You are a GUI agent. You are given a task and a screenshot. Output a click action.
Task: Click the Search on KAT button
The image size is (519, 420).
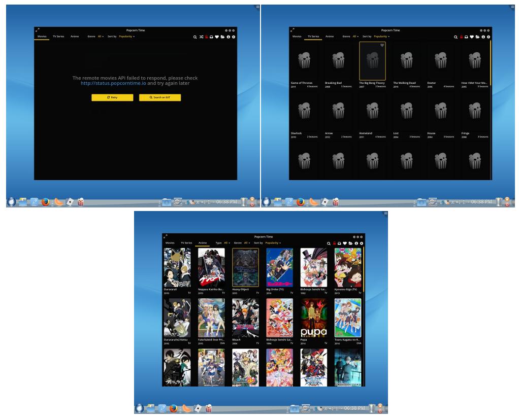point(160,97)
